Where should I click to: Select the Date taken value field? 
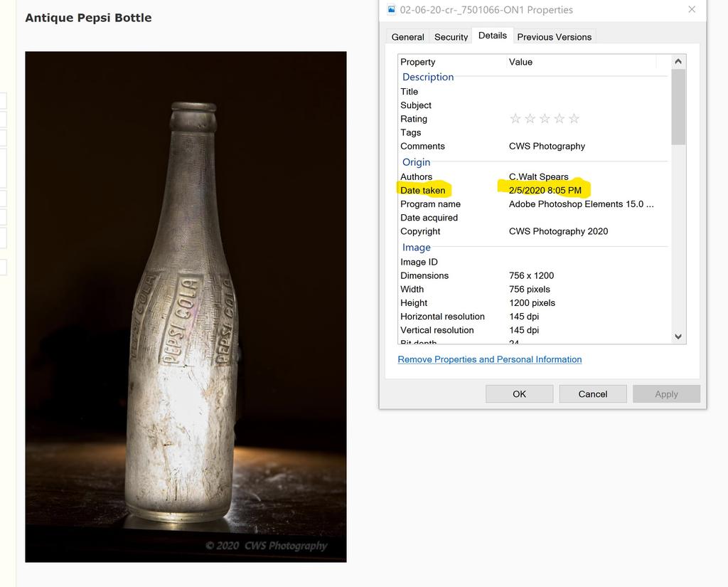545,190
